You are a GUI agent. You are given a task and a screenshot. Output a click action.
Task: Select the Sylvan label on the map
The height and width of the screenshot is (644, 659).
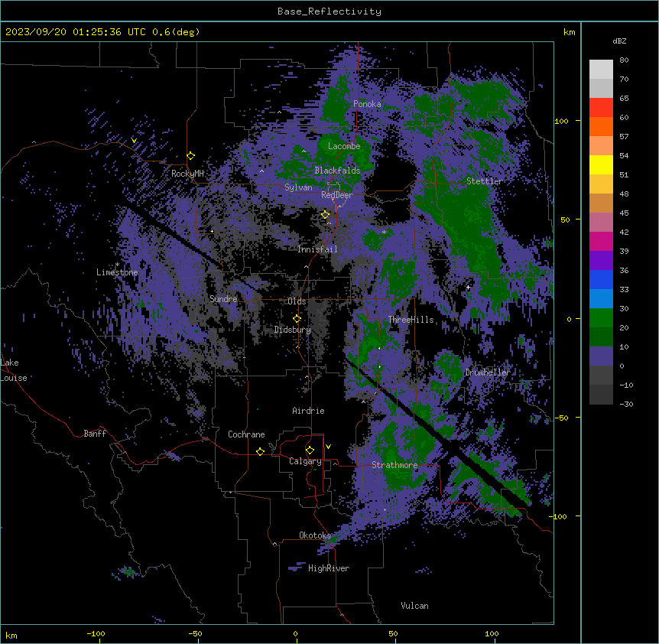point(298,187)
